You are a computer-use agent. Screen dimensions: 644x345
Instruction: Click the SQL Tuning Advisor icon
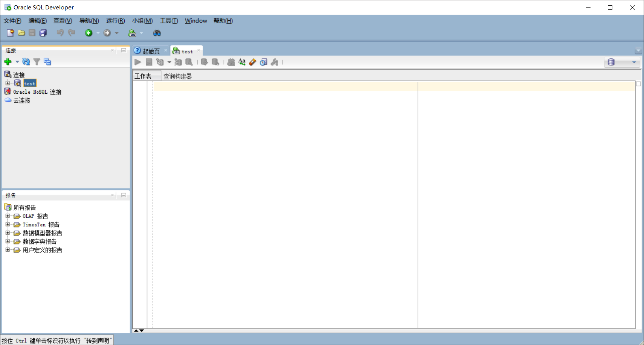[x=189, y=62]
